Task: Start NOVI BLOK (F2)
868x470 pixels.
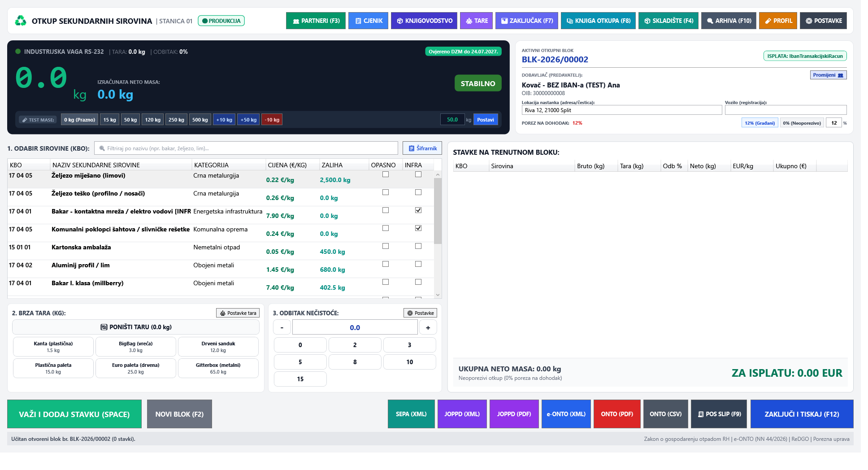Action: pyautogui.click(x=179, y=414)
